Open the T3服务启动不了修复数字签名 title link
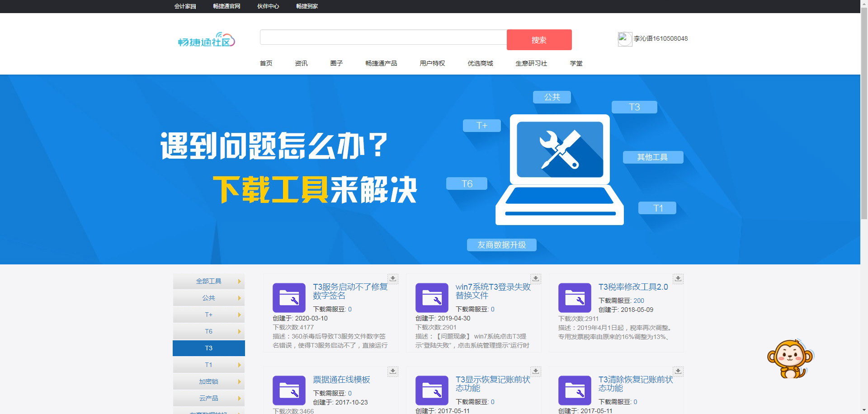The height and width of the screenshot is (414, 868). coord(350,292)
